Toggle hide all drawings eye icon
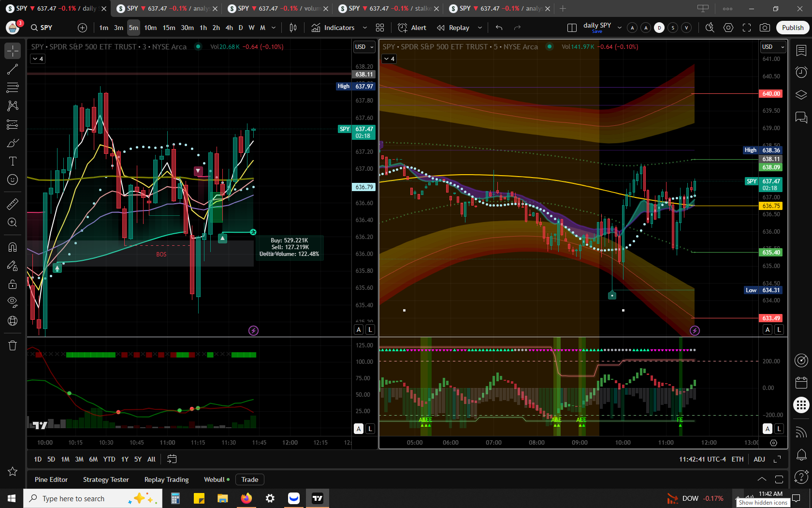The image size is (812, 508). tap(13, 302)
